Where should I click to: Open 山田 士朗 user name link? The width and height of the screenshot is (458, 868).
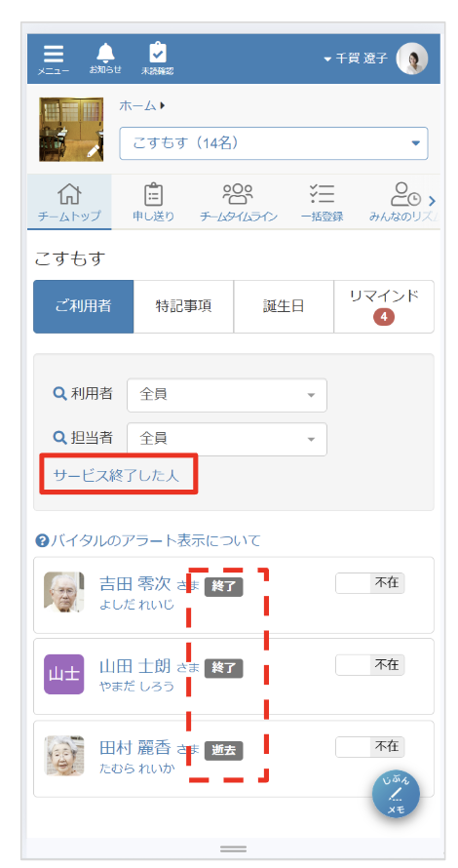[x=135, y=666]
